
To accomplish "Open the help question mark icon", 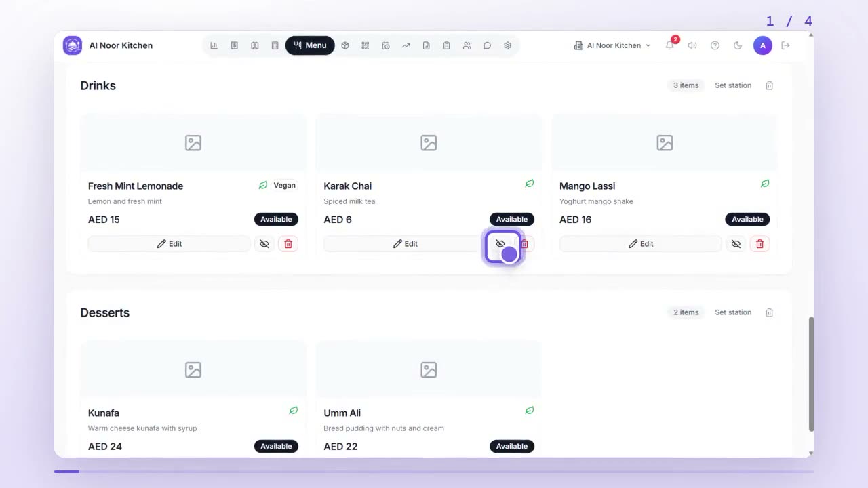I will 715,45.
